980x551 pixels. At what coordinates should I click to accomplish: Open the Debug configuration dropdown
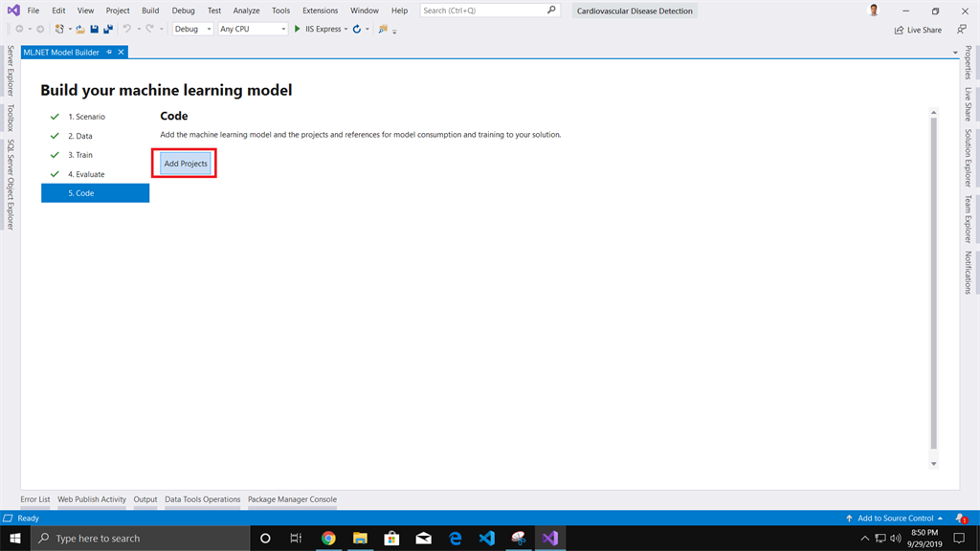point(192,29)
